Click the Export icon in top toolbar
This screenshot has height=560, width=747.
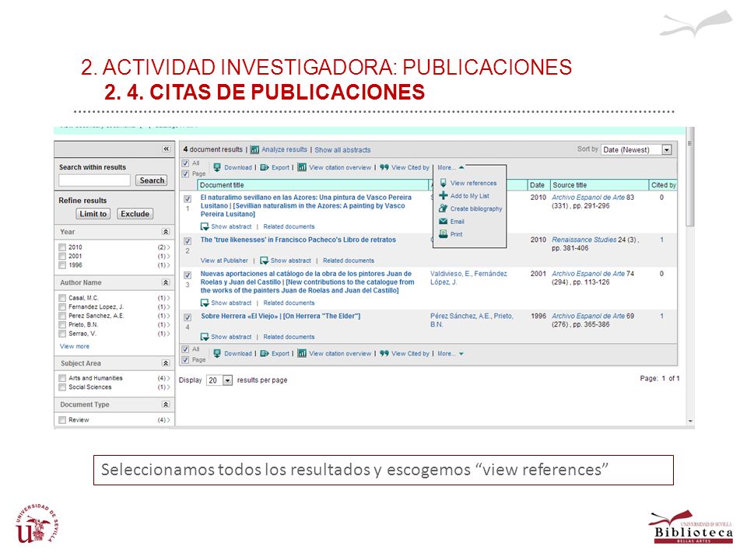[x=265, y=167]
